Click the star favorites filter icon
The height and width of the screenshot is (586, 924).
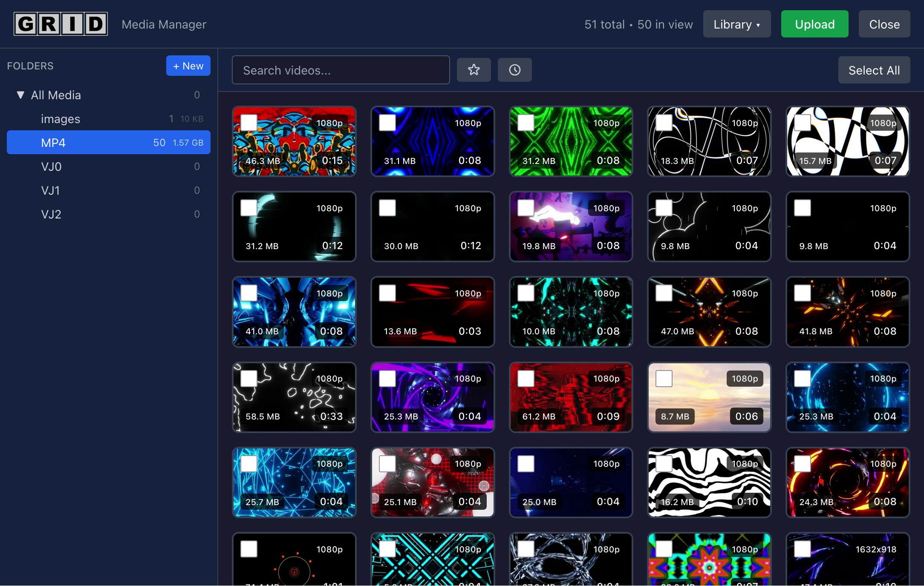(474, 70)
